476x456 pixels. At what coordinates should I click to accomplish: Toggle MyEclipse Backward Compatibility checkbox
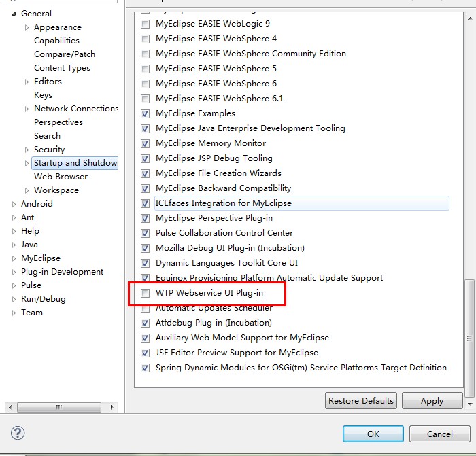coord(145,188)
